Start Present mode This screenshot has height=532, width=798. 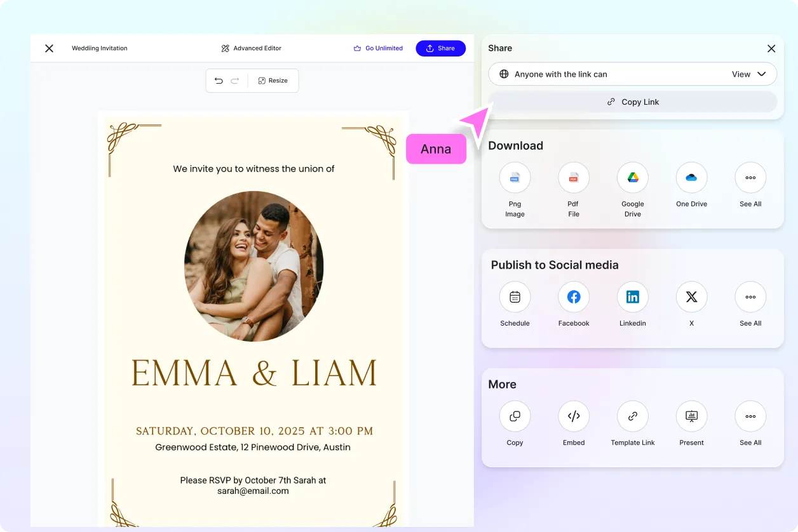point(691,416)
